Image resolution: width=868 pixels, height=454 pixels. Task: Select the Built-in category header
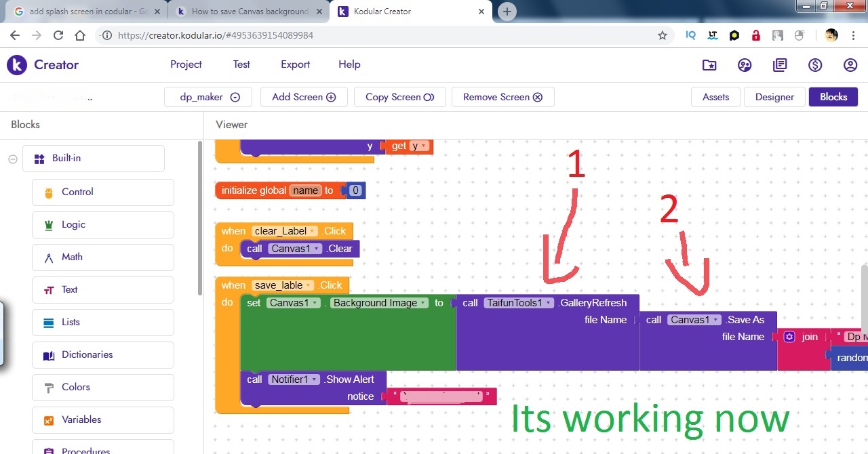point(94,158)
